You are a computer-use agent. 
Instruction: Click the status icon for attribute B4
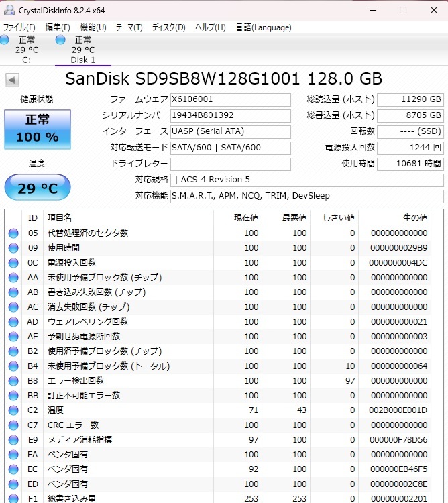click(13, 366)
